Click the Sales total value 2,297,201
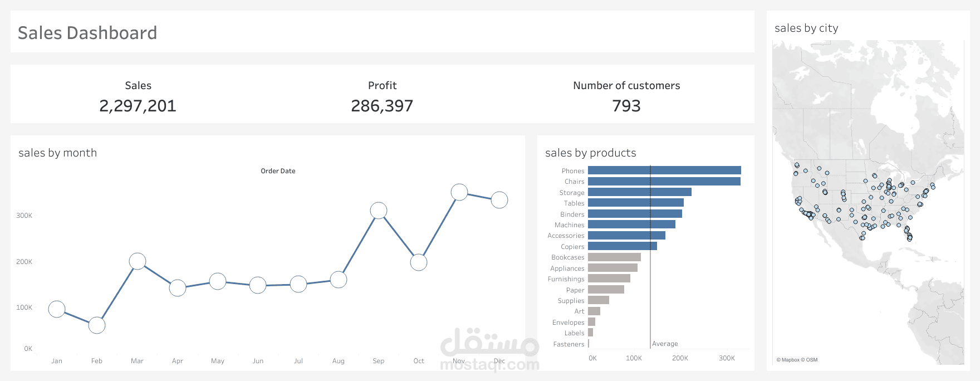The width and height of the screenshot is (980, 381). [x=138, y=106]
